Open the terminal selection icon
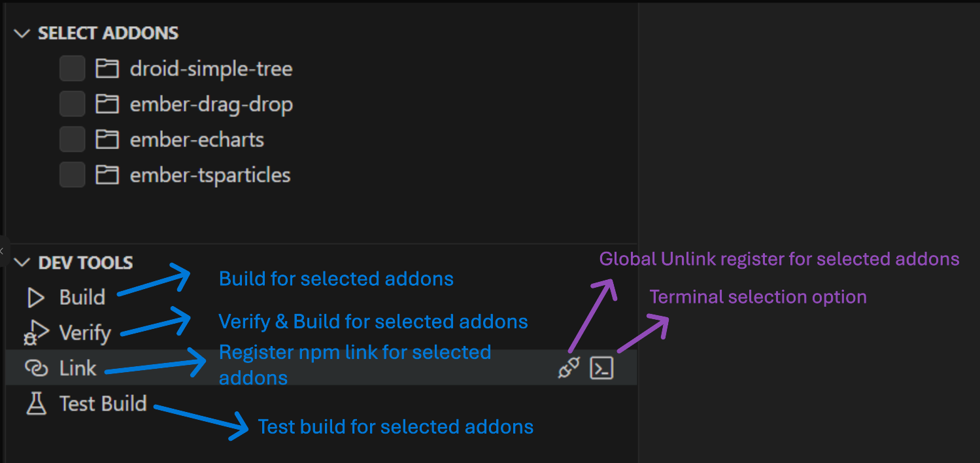The image size is (980, 463). pyautogui.click(x=601, y=368)
